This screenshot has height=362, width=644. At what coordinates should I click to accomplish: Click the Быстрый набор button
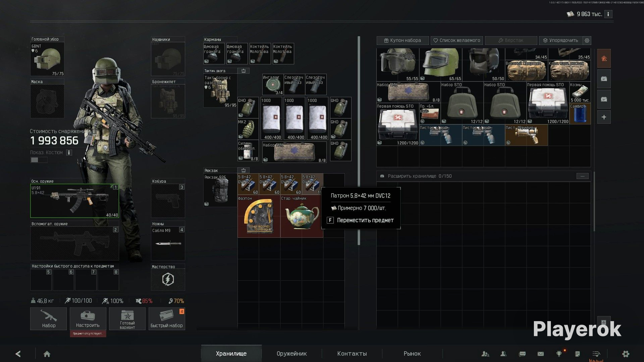pyautogui.click(x=167, y=319)
